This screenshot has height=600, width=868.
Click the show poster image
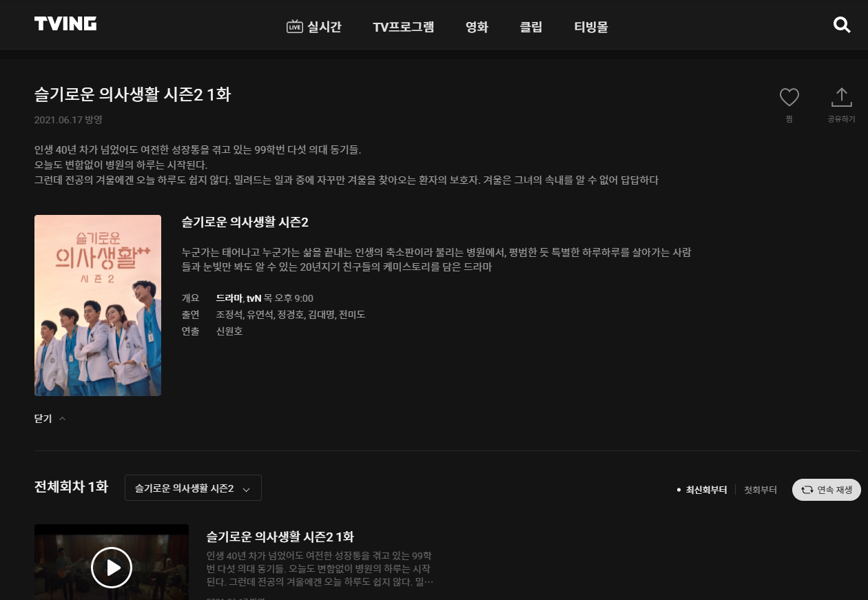[x=98, y=305]
